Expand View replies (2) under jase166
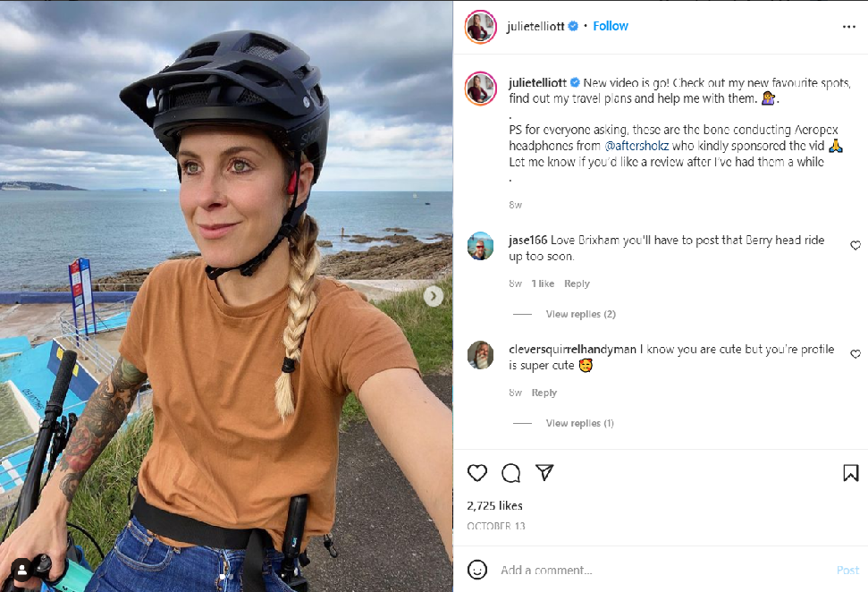Screen dimensions: 868x592 580,314
